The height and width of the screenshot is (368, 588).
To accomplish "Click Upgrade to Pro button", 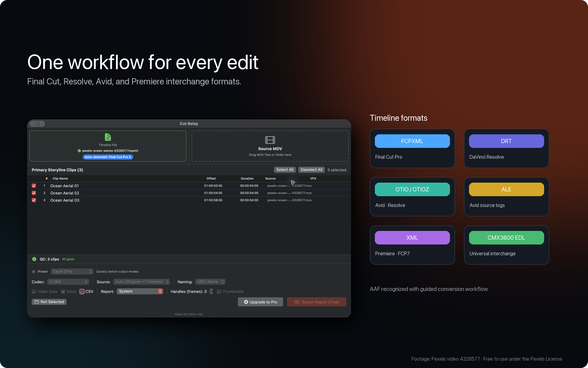I will coord(260,302).
